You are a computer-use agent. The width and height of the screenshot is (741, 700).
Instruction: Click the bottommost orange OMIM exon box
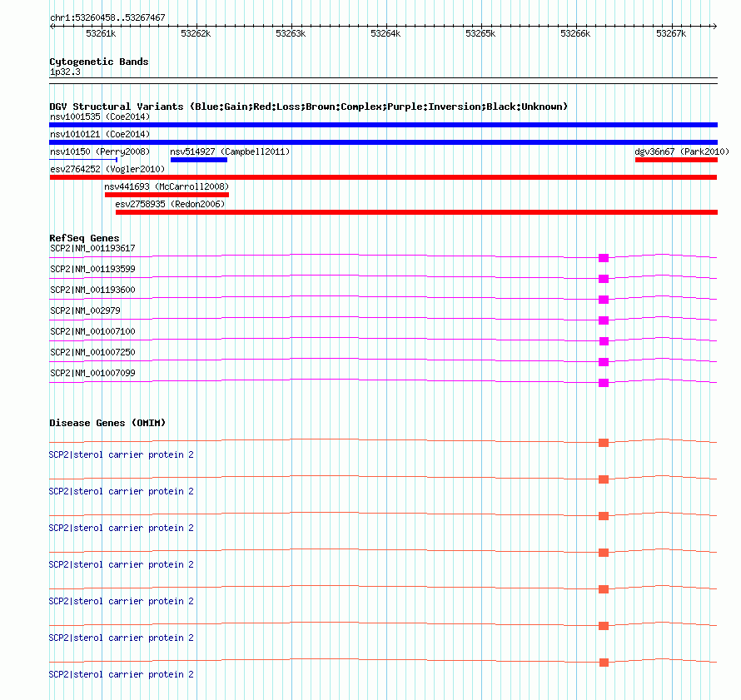[604, 663]
